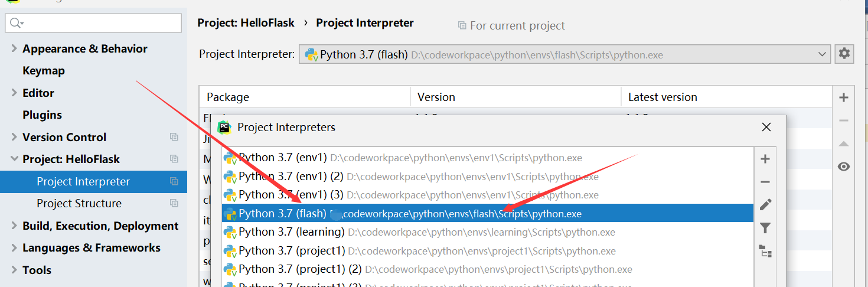Add a new interpreter in the Project Interpreters dialog
This screenshot has height=287, width=868.
pos(765,159)
